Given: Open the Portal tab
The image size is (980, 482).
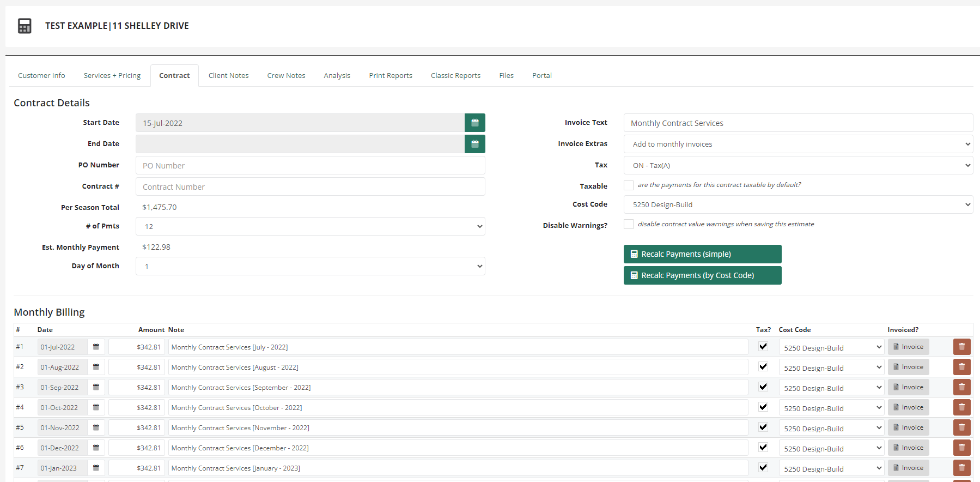Looking at the screenshot, I should [542, 75].
